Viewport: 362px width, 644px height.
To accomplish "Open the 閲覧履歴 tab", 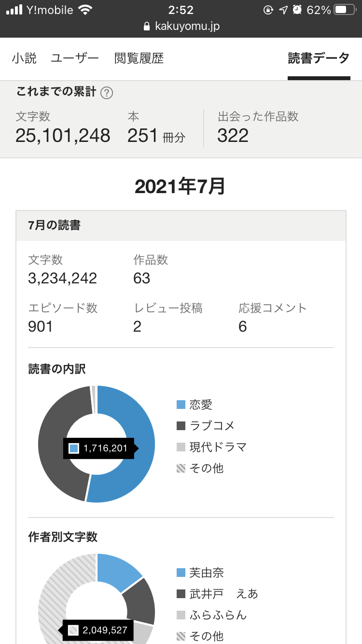I will coord(139,58).
